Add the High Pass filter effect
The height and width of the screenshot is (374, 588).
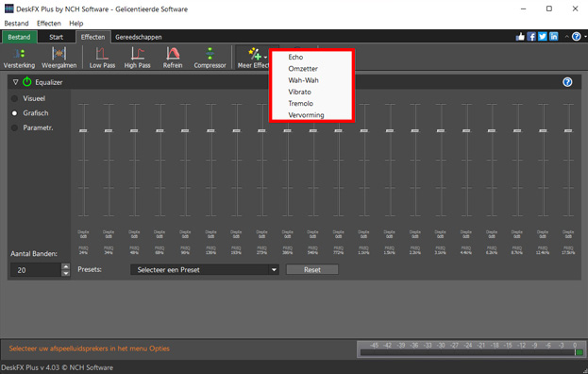[137, 58]
